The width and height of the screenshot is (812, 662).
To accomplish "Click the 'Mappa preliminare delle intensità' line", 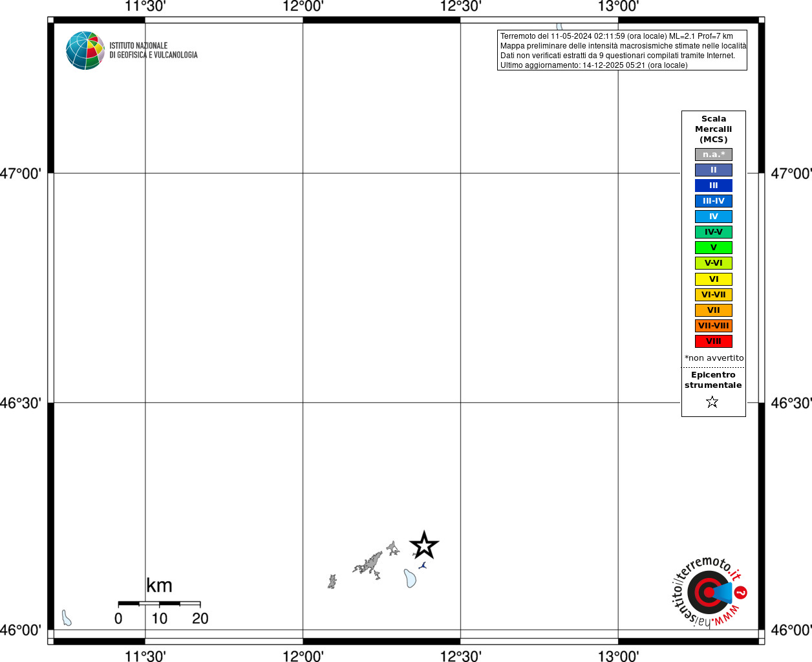I will 623,46.
